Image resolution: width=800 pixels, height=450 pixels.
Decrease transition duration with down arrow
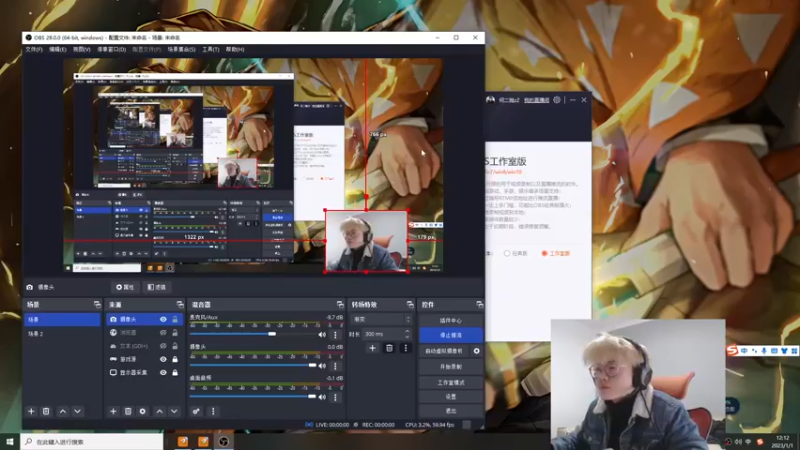(x=407, y=337)
